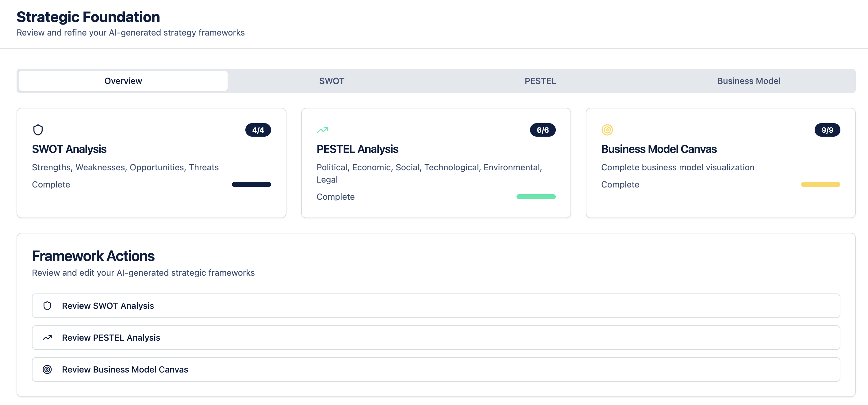Click trending arrow icon in Review PESTEL row
868x405 pixels.
(x=47, y=337)
